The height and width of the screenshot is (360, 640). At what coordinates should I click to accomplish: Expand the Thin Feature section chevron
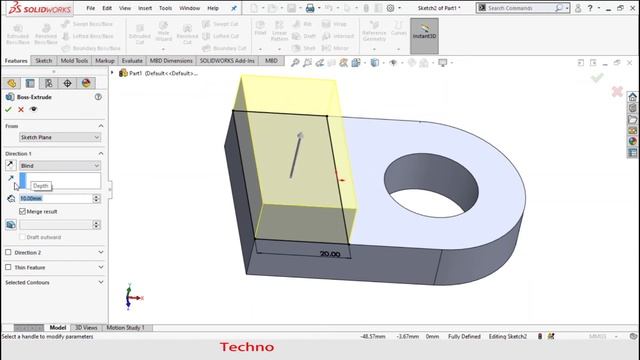click(x=101, y=267)
